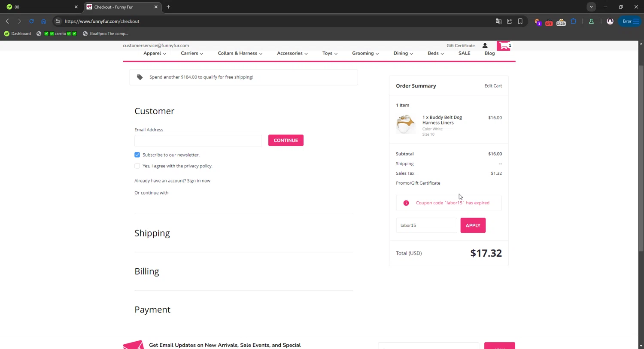
Task: Open the browser extensions puzzle menu
Action: click(573, 21)
